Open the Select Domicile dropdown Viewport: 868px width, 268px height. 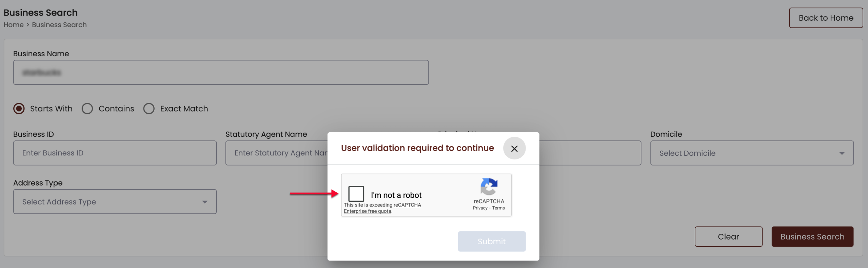751,153
